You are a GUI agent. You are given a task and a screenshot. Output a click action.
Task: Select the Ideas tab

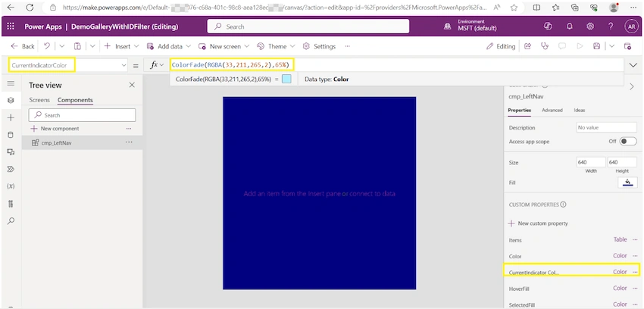(580, 110)
